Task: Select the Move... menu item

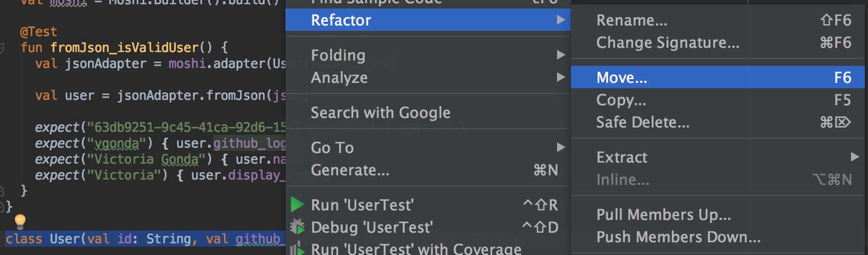Action: coord(718,78)
